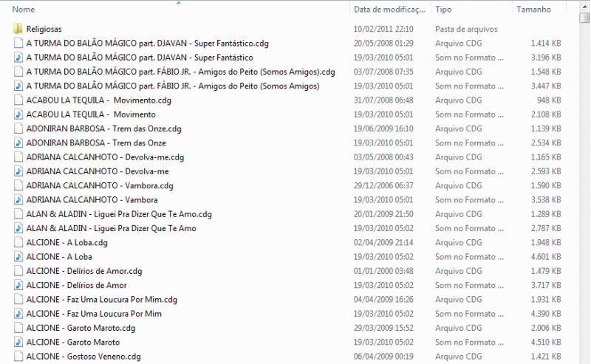The width and height of the screenshot is (591, 364).
Task: Click the date '10/02/2011 22:10'
Action: coord(383,29)
